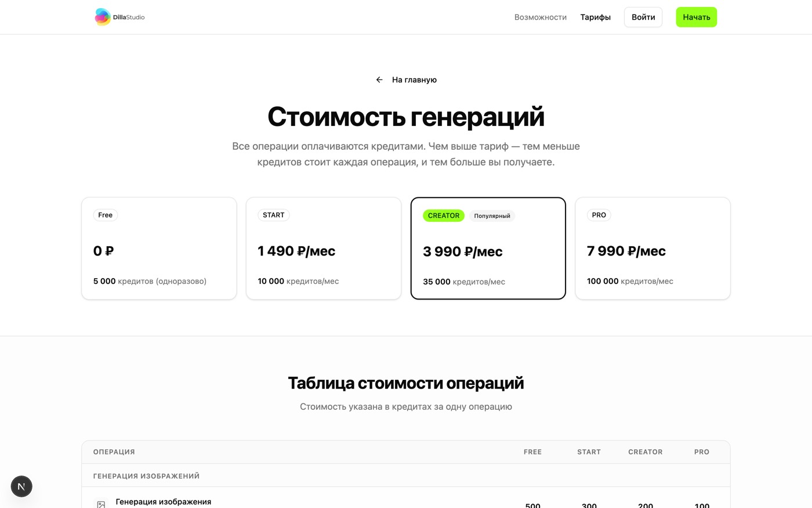The width and height of the screenshot is (812, 508).
Task: Click the PRO column header in table
Action: [702, 452]
